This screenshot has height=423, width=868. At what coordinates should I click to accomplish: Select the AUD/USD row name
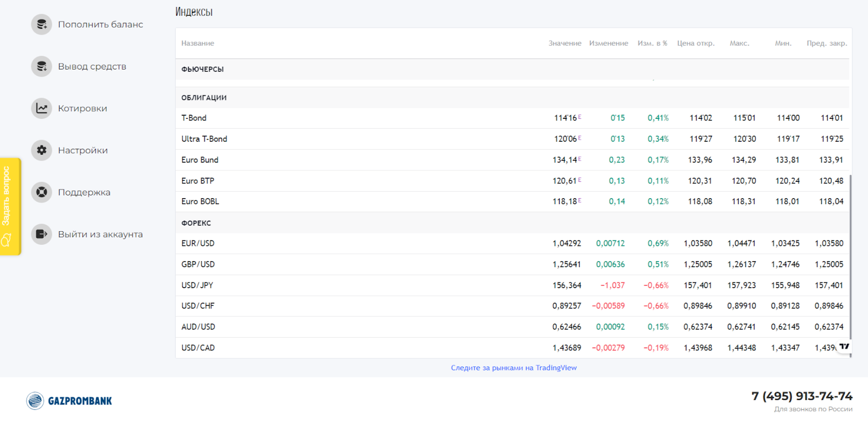[198, 327]
